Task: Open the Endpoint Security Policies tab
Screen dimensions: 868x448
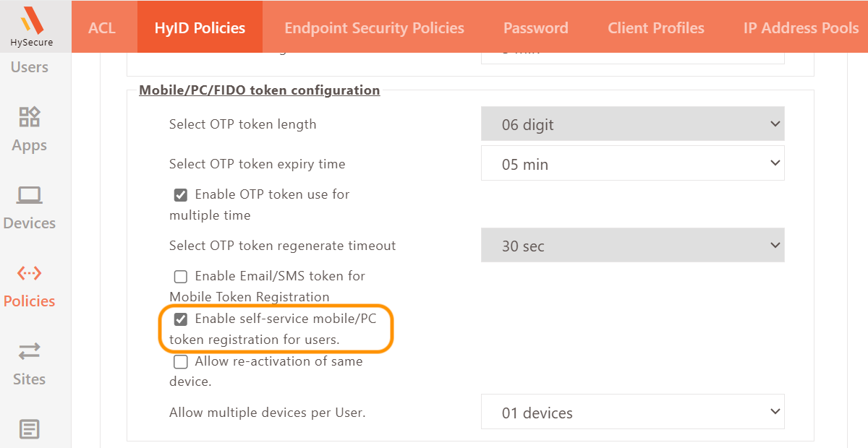Action: [374, 28]
